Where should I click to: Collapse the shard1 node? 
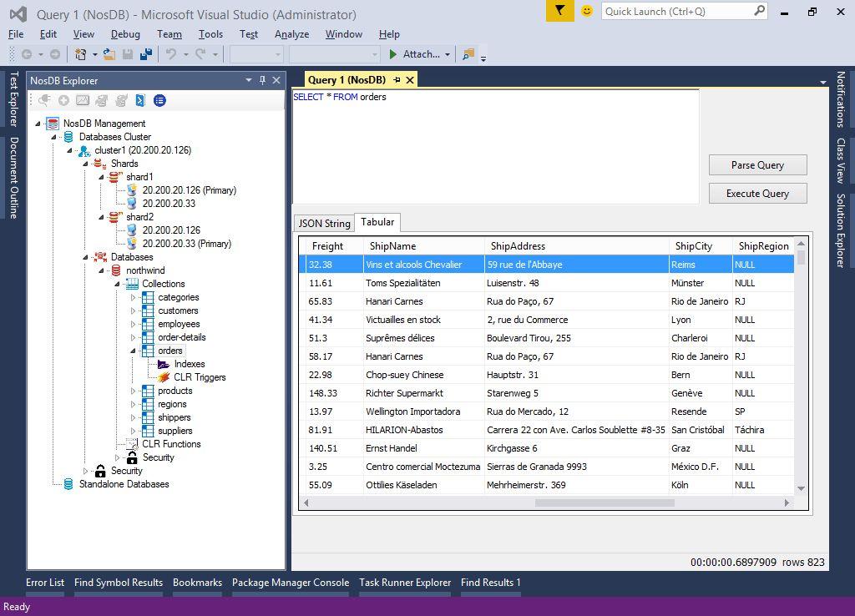(x=101, y=177)
